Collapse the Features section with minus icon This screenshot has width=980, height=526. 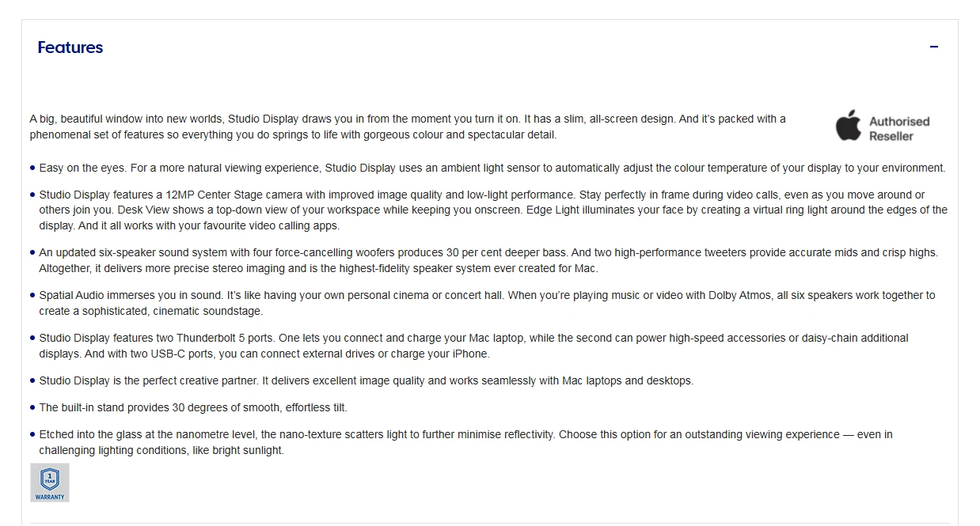pos(934,47)
